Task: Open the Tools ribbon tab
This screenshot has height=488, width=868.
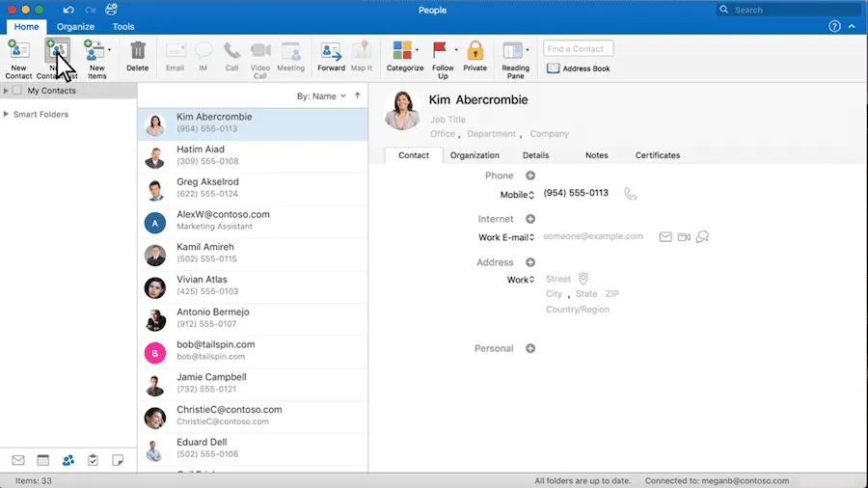Action: (x=122, y=27)
